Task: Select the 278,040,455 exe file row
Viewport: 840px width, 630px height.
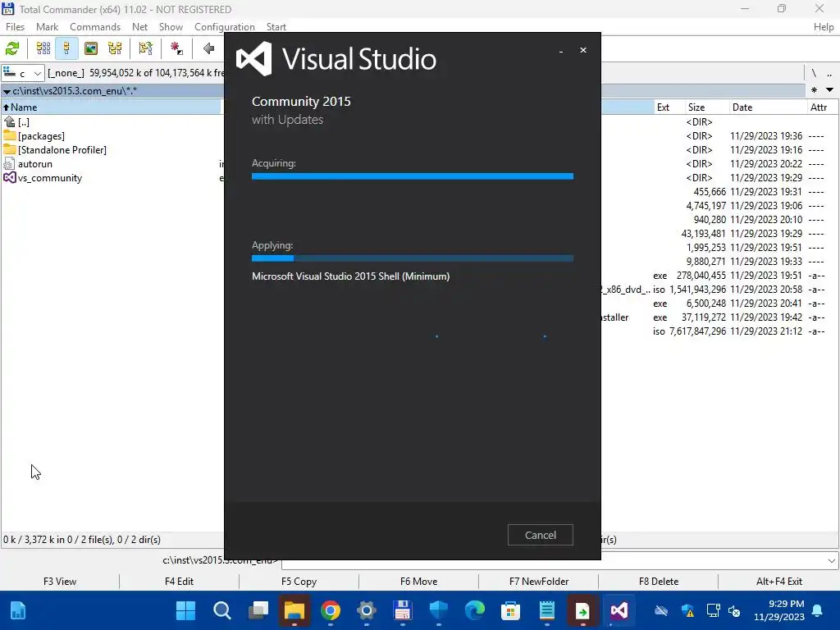Action: pos(719,276)
